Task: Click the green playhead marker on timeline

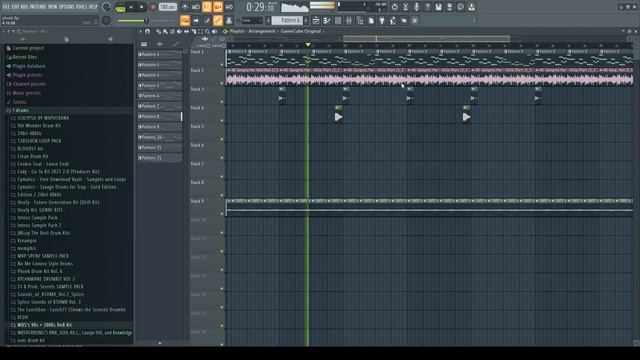Action: [308, 44]
